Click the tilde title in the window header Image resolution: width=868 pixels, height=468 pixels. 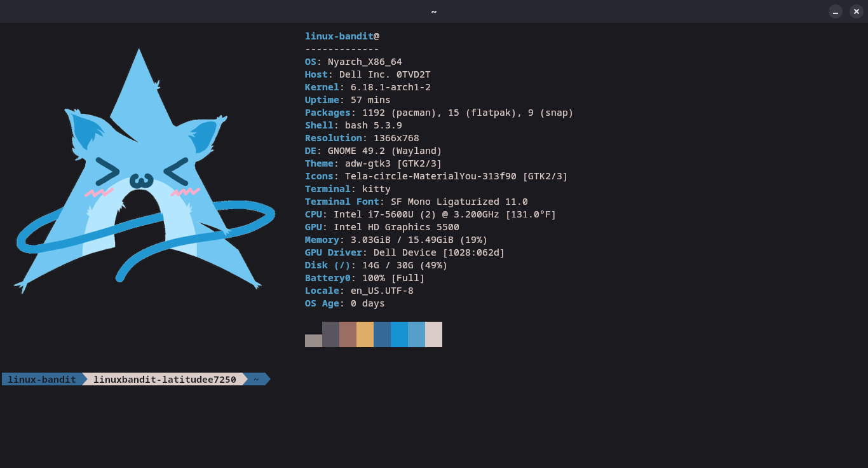click(x=434, y=11)
